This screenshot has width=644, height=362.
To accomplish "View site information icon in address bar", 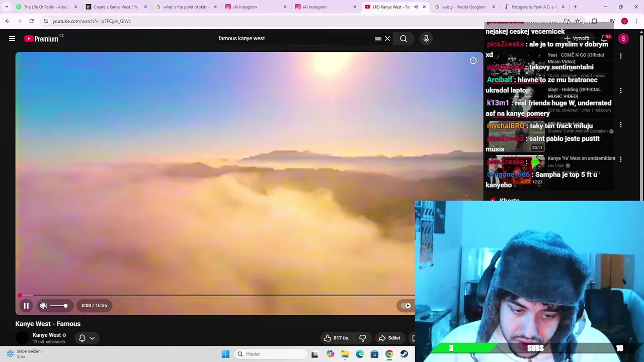I will point(46,21).
